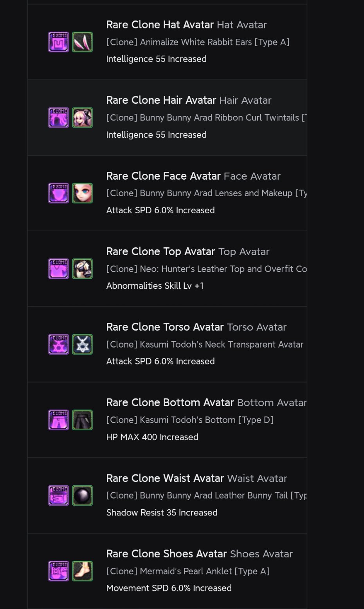Select the Rare Clone Face Avatar title
The image size is (364, 609).
pyautogui.click(x=163, y=176)
